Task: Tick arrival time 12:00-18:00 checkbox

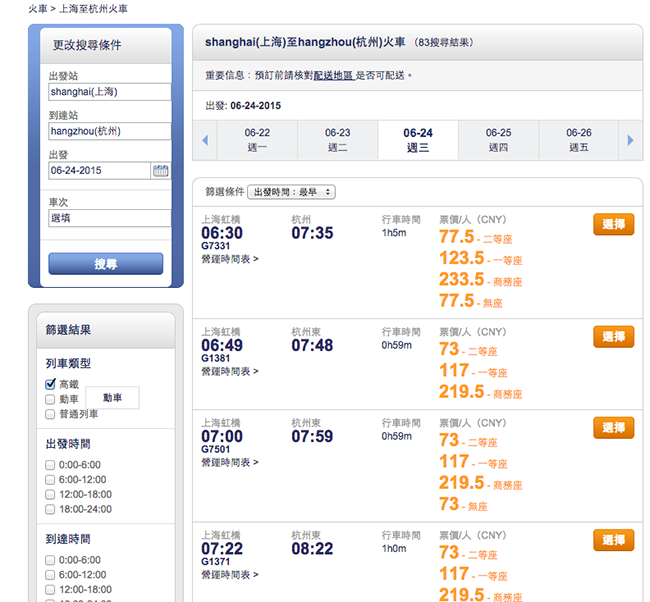Action: point(50,590)
